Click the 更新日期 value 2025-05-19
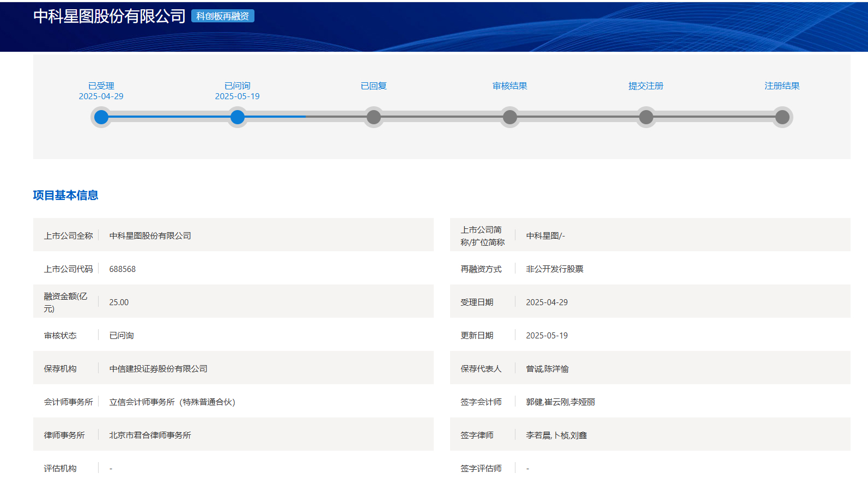This screenshot has height=497, width=868. point(547,336)
